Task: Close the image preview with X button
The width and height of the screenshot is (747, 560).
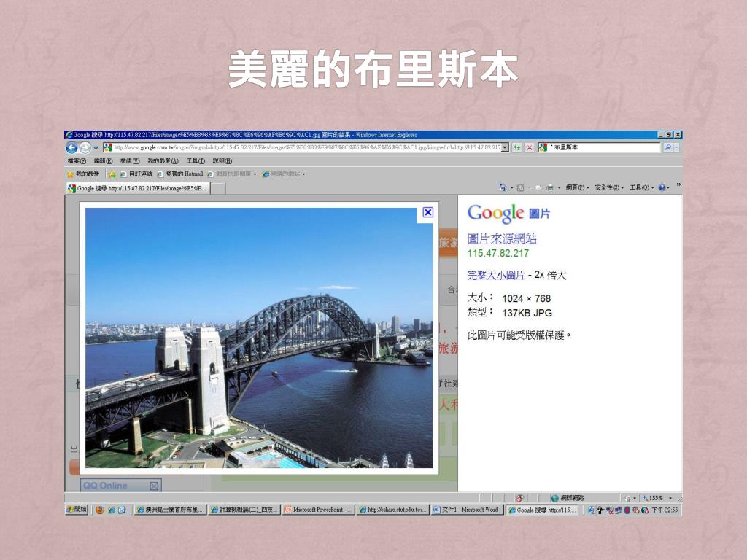Action: click(x=427, y=212)
